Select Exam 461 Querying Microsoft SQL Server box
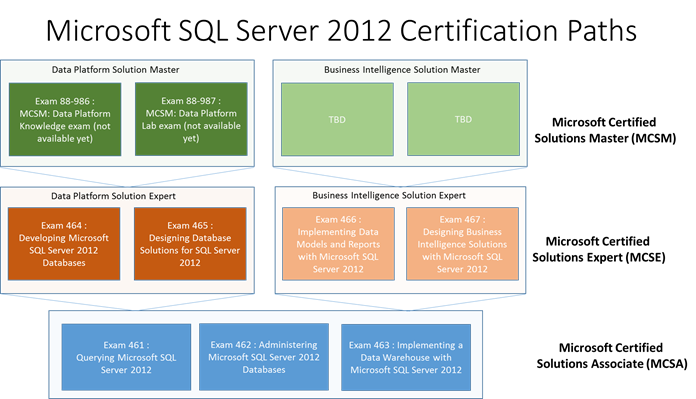Screen dimensions: 696x399 [x=126, y=357]
